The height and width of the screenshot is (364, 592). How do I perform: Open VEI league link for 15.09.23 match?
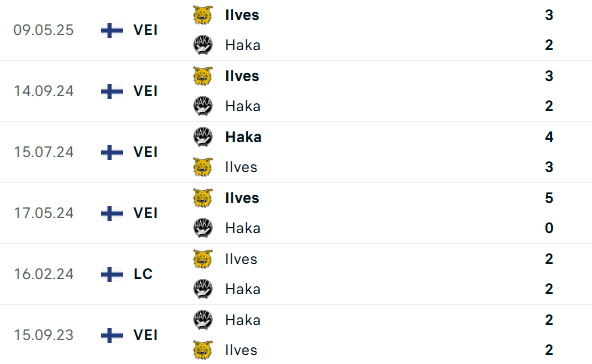pos(145,335)
